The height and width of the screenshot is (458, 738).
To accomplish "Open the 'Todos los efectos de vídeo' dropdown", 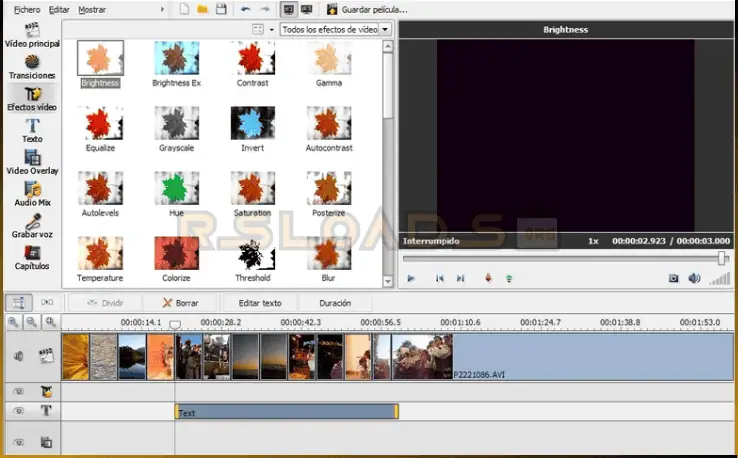I will [x=335, y=30].
